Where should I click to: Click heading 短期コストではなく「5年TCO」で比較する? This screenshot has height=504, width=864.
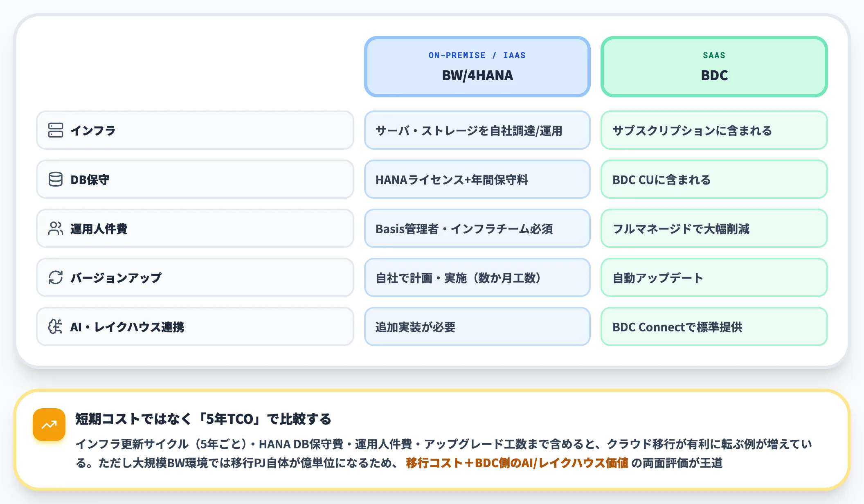203,419
